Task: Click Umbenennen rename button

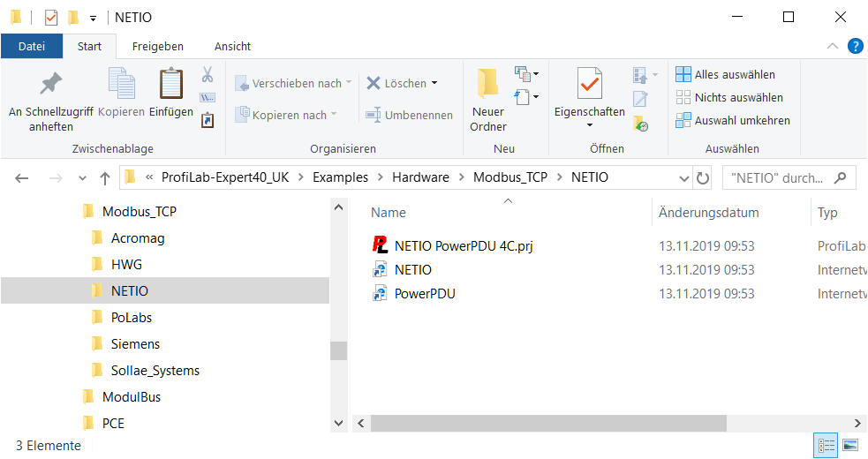Action: pyautogui.click(x=409, y=115)
